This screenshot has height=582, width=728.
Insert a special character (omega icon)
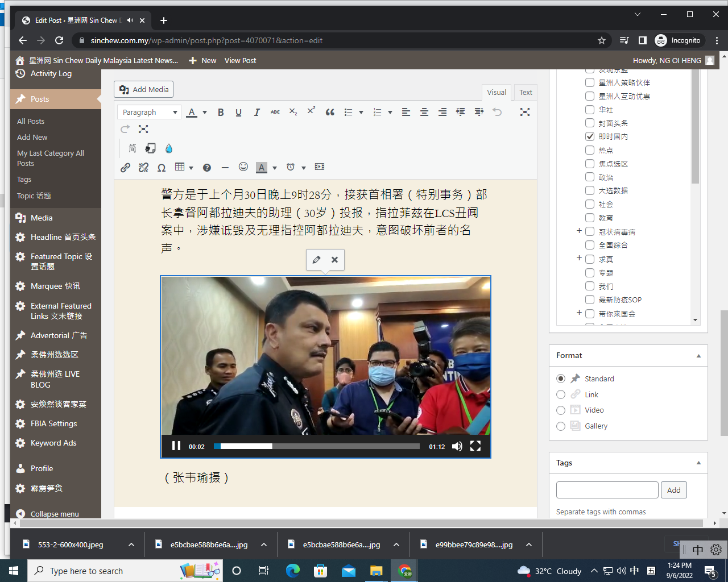pyautogui.click(x=162, y=167)
